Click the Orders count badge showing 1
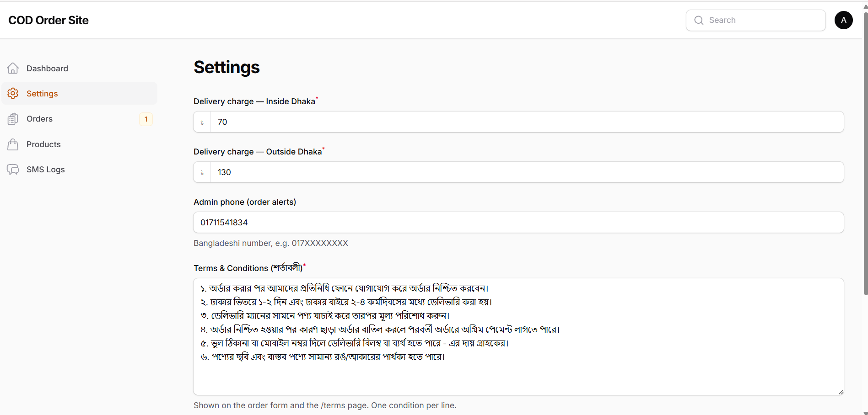Image resolution: width=868 pixels, height=415 pixels. coord(146,119)
